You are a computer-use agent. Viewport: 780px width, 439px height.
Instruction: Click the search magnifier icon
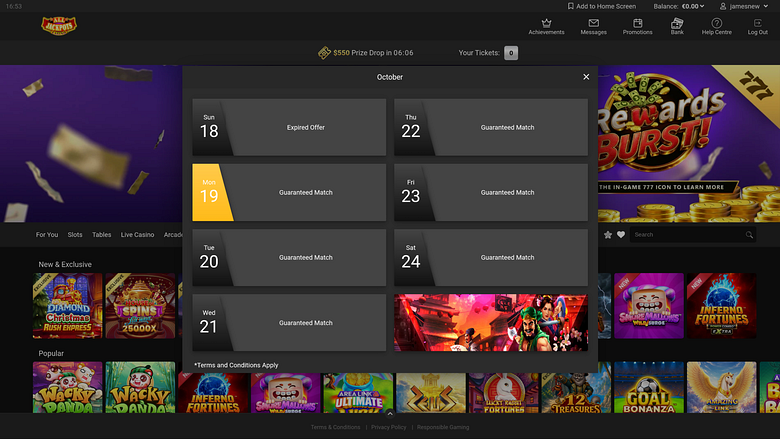(749, 235)
